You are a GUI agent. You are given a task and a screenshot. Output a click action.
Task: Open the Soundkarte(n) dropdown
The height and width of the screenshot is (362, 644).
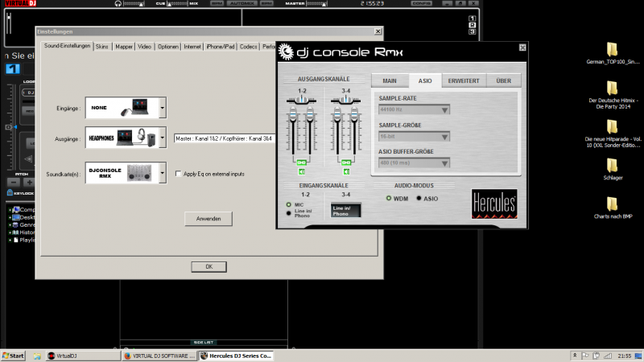(163, 173)
